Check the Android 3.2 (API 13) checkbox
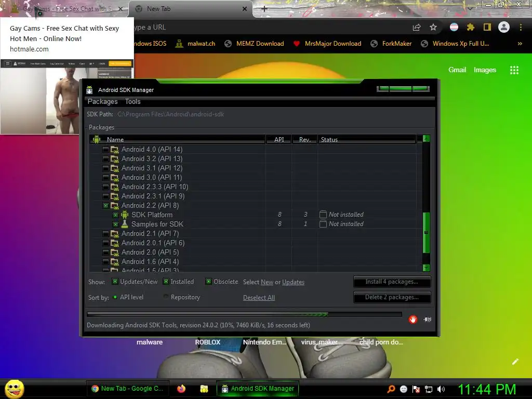 (x=105, y=159)
